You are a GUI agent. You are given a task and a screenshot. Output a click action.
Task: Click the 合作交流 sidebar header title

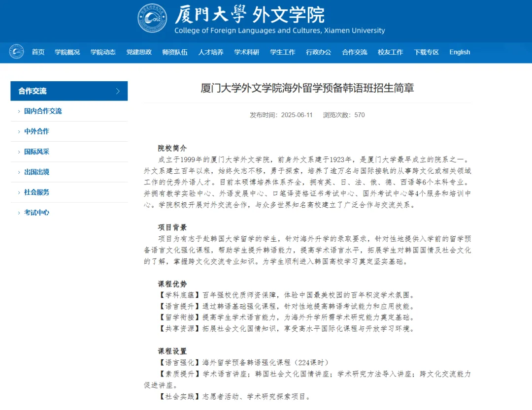pos(32,91)
